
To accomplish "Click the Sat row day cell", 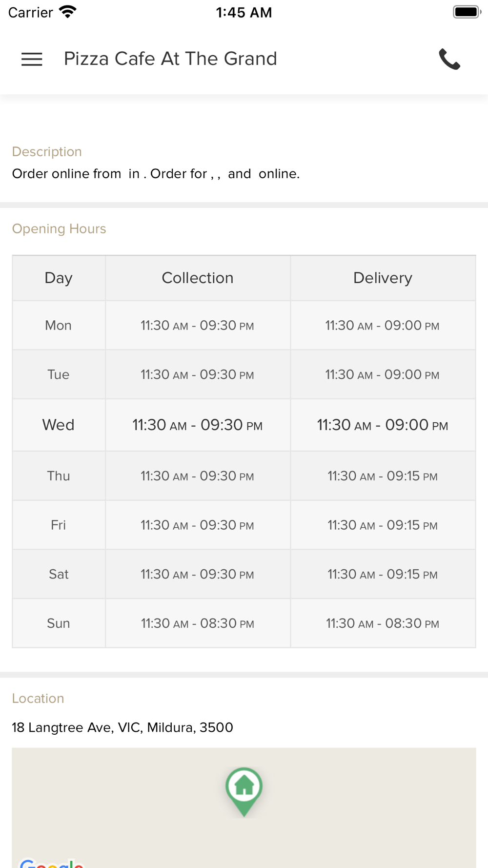I will 59,574.
